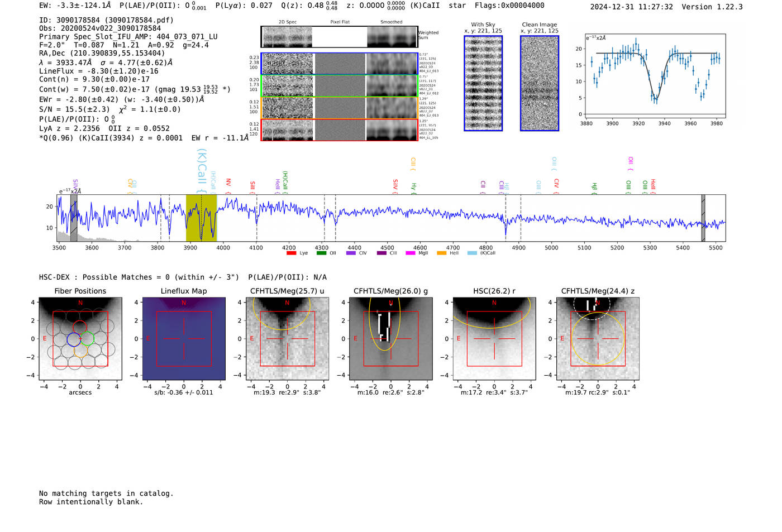Click the HSC-DEX : Possible Matches line
782x532 pixels.
(183, 277)
